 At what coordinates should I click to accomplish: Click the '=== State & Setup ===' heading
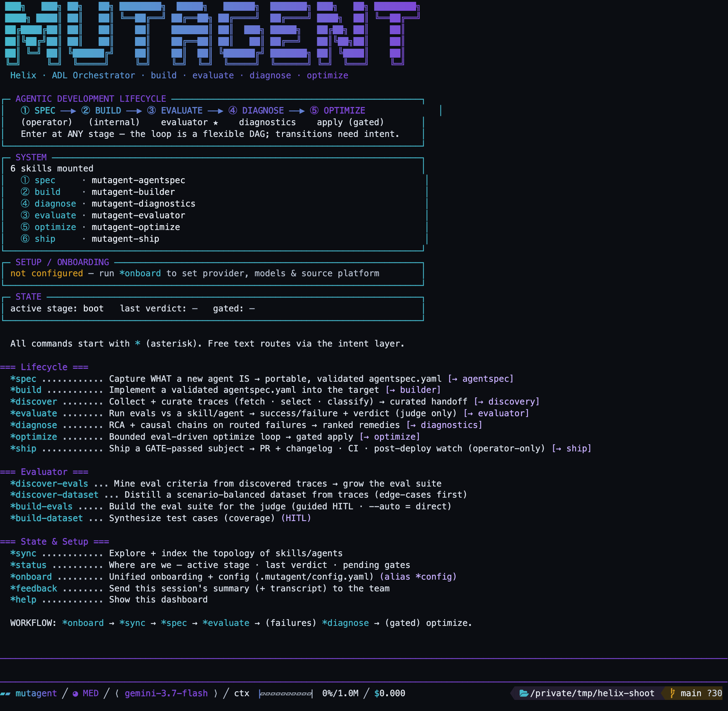(55, 541)
